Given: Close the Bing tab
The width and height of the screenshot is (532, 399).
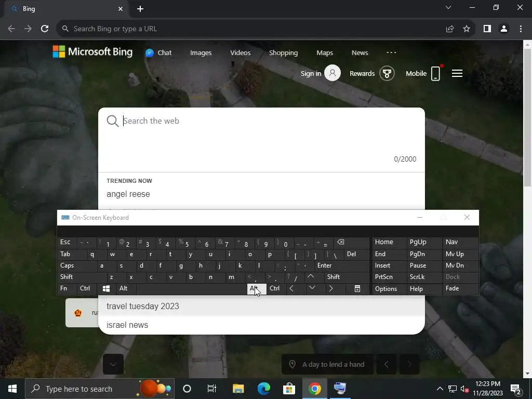Looking at the screenshot, I should pos(121,9).
